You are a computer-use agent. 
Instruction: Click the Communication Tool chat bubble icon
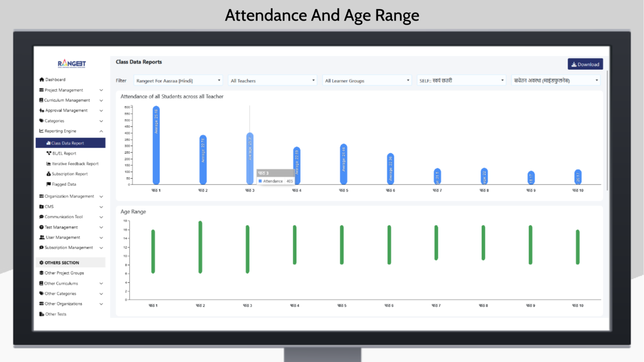click(41, 217)
